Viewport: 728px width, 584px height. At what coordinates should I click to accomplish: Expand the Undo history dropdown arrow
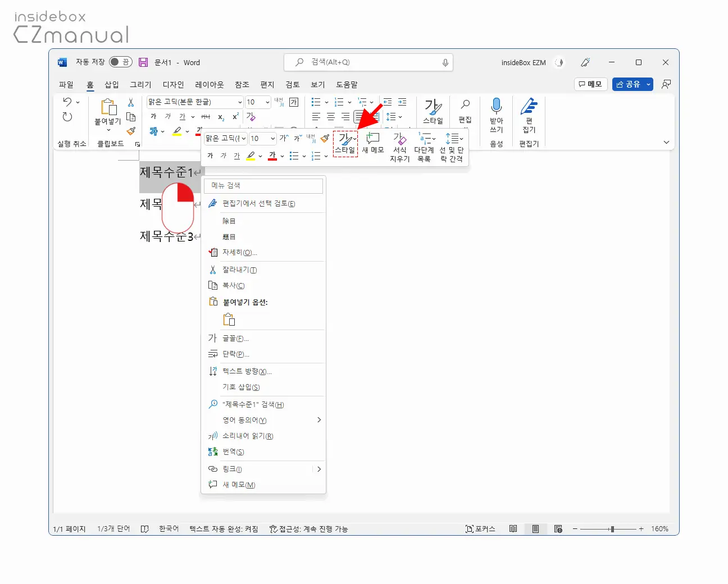[78, 102]
